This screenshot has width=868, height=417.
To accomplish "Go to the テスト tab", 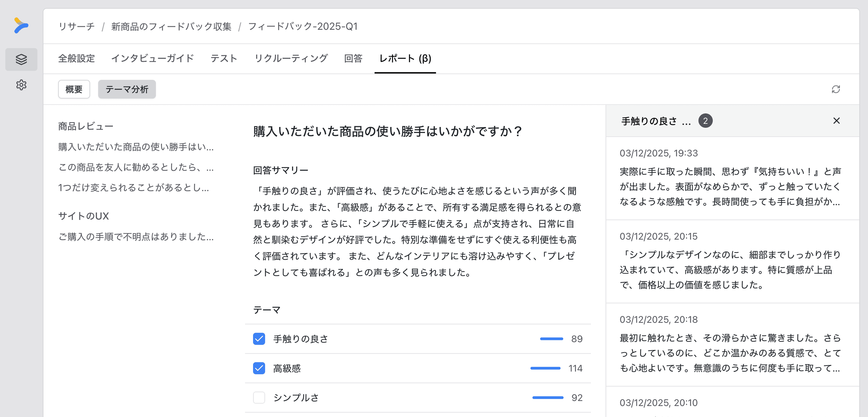I will click(224, 58).
